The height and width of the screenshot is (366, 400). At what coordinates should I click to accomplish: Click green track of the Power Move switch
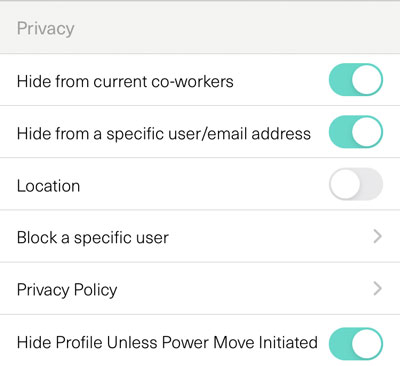(x=339, y=344)
